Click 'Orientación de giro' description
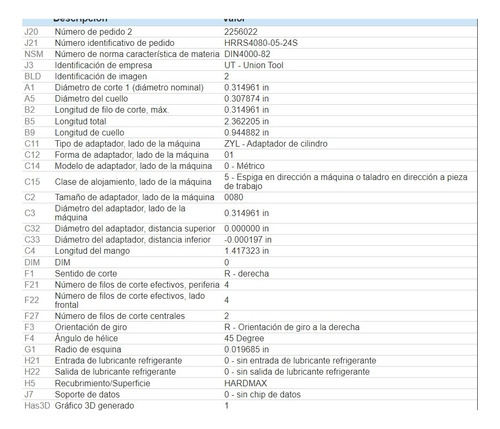The width and height of the screenshot is (500, 429). coord(91,327)
